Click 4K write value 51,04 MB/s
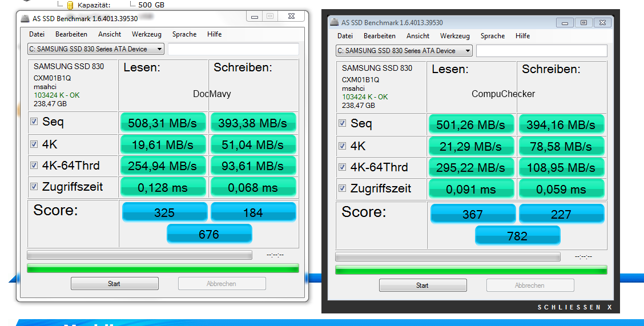Screen dimensions: 644x326 coord(253,144)
